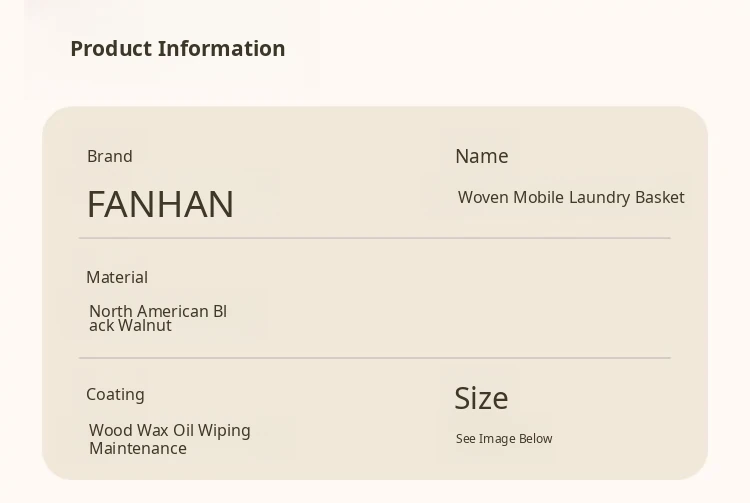Click the word Product in the heading
Image resolution: width=750 pixels, height=503 pixels.
pyautogui.click(x=111, y=48)
